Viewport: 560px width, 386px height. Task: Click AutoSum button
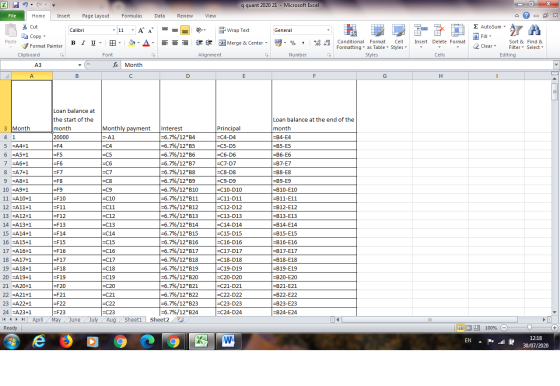pos(489,27)
